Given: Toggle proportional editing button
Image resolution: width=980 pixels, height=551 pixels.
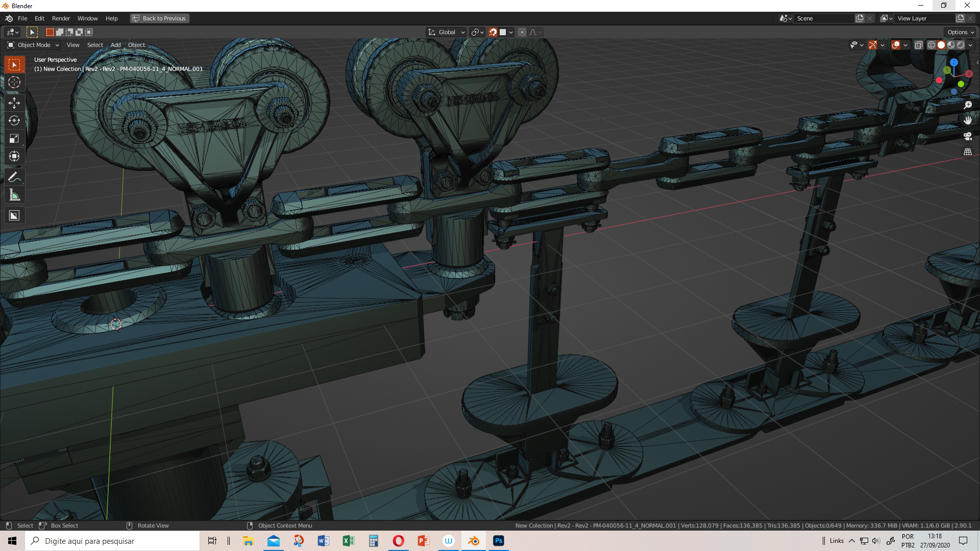Looking at the screenshot, I should [522, 32].
